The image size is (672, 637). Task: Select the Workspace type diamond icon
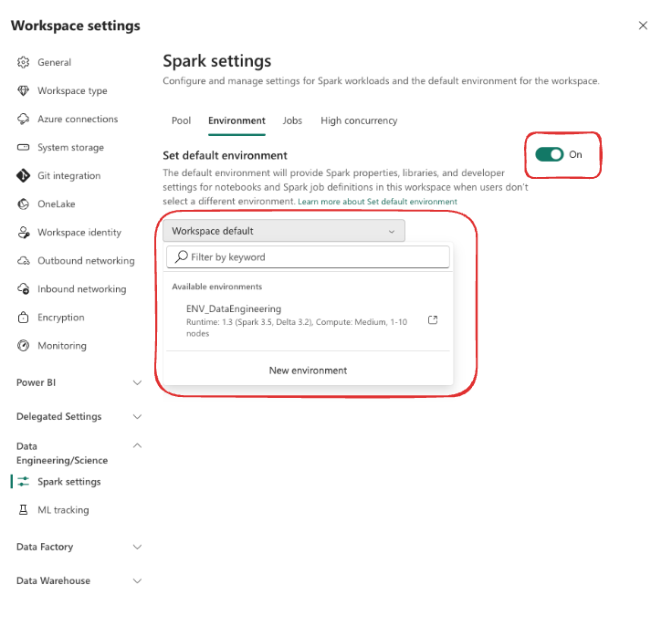pyautogui.click(x=24, y=90)
